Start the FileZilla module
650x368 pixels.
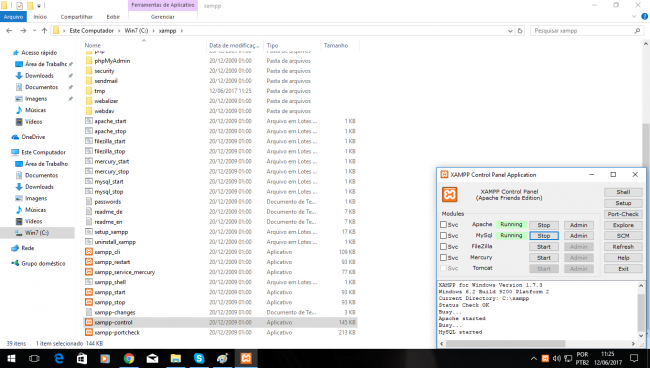point(544,247)
